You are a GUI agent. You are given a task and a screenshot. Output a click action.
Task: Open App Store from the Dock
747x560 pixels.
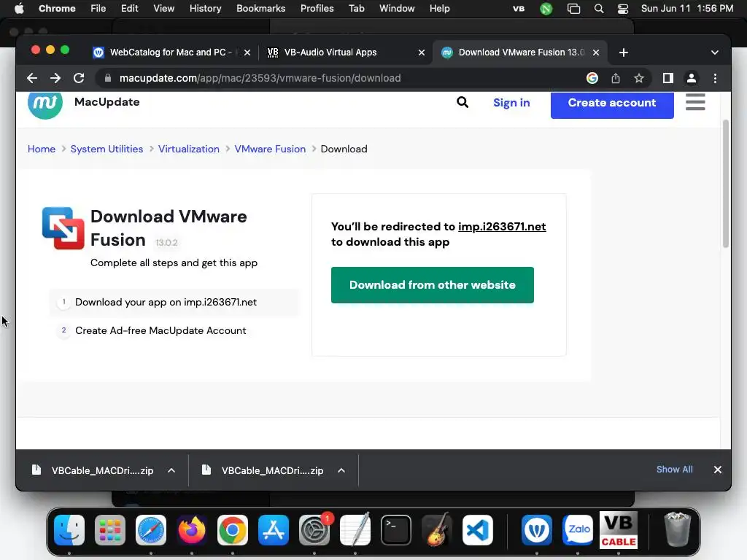point(274,530)
